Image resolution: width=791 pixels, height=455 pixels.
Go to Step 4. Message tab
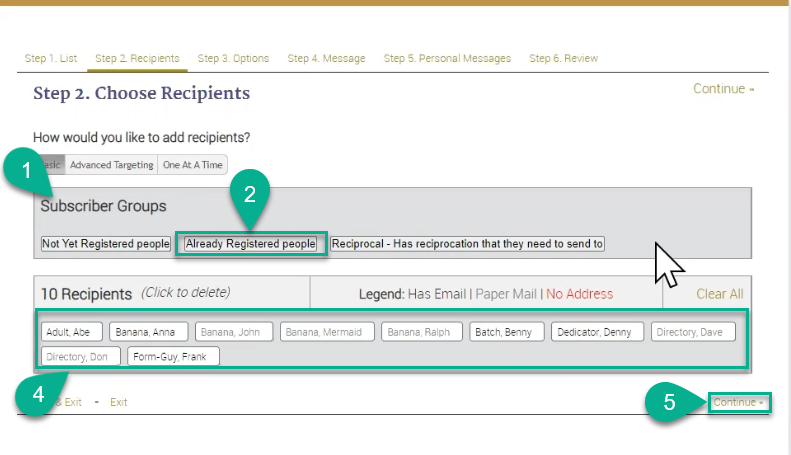pos(326,58)
